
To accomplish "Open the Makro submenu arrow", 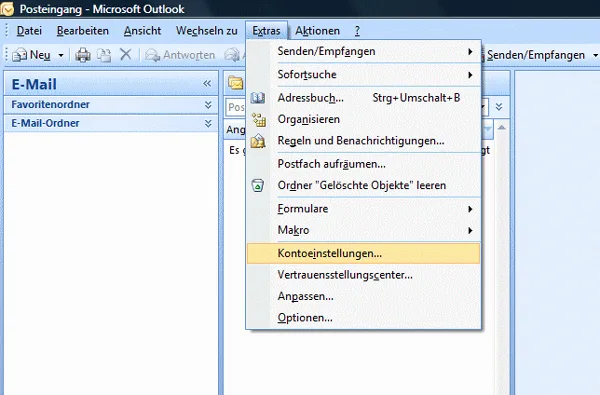I will (470, 230).
